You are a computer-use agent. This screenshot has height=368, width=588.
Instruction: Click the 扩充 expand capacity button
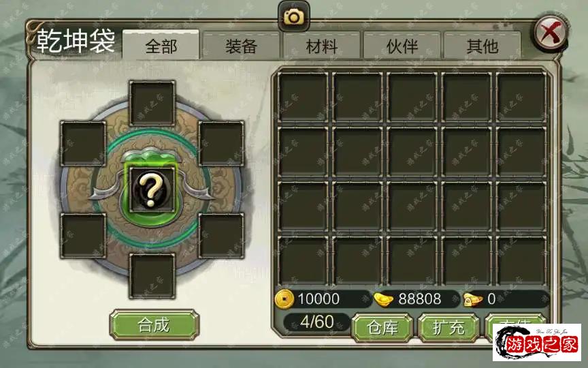[448, 327]
